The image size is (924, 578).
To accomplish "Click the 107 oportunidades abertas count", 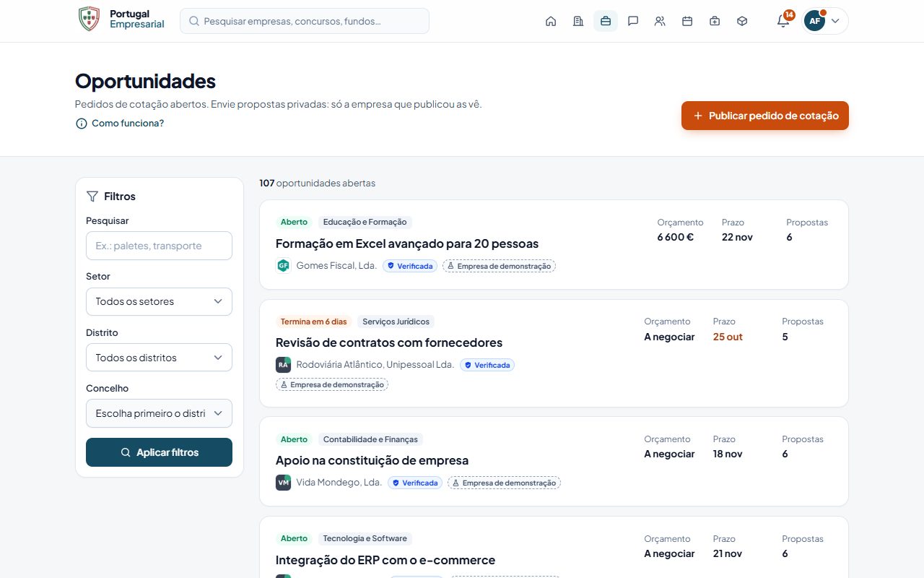I will 318,183.
